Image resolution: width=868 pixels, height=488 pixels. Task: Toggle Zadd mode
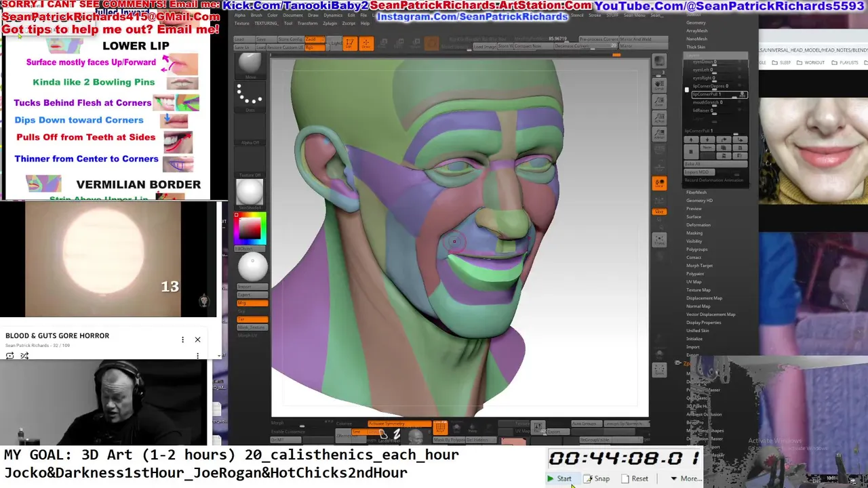point(315,39)
